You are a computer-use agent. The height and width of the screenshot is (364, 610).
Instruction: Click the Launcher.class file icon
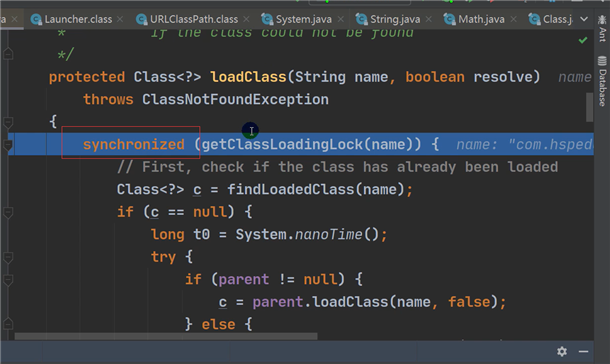[36, 19]
